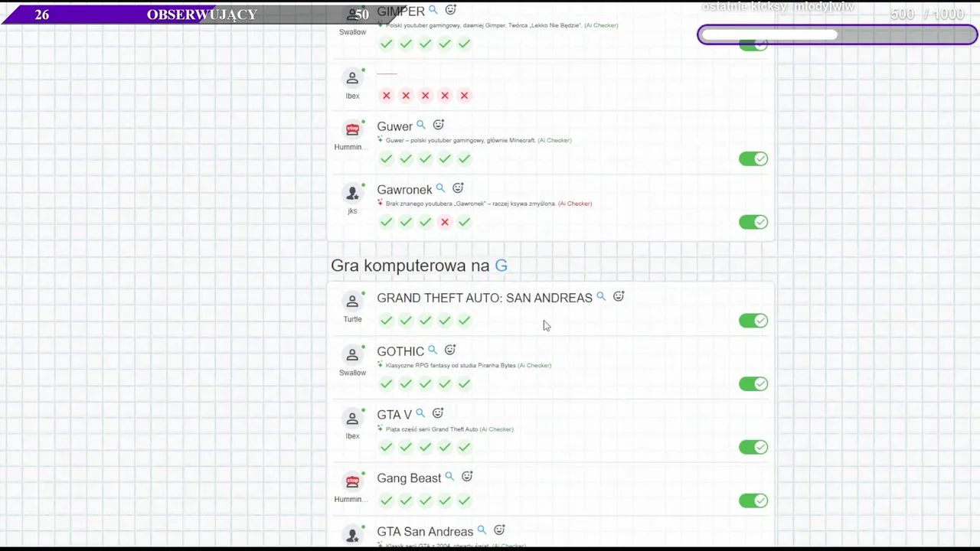Click the Gang Beast answer text
Image resolution: width=980 pixels, height=551 pixels.
[409, 478]
